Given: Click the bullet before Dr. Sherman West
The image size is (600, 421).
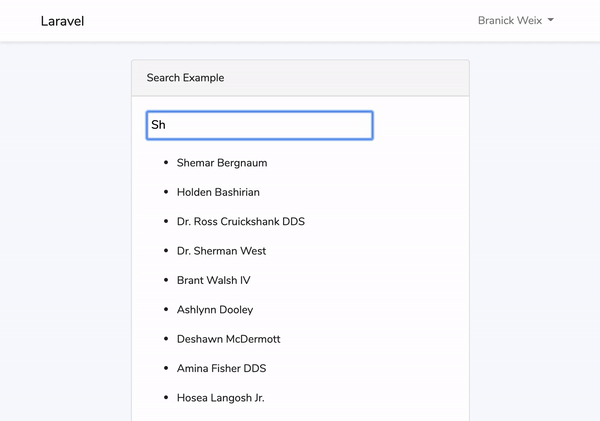Looking at the screenshot, I should 165,251.
